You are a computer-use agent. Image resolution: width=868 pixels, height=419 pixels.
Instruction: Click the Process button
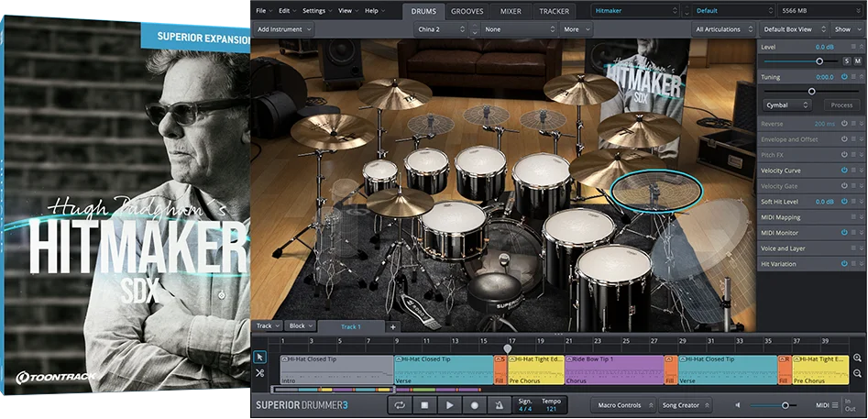click(841, 105)
